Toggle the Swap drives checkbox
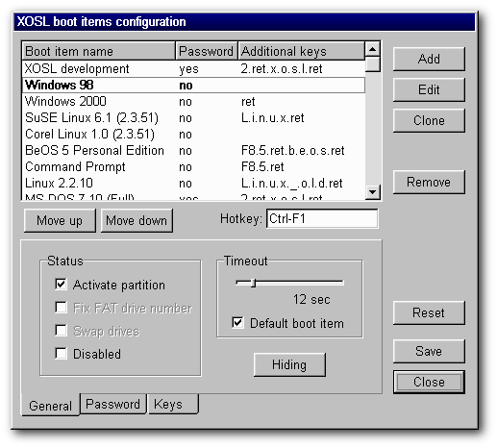The width and height of the screenshot is (497, 448). tap(61, 330)
